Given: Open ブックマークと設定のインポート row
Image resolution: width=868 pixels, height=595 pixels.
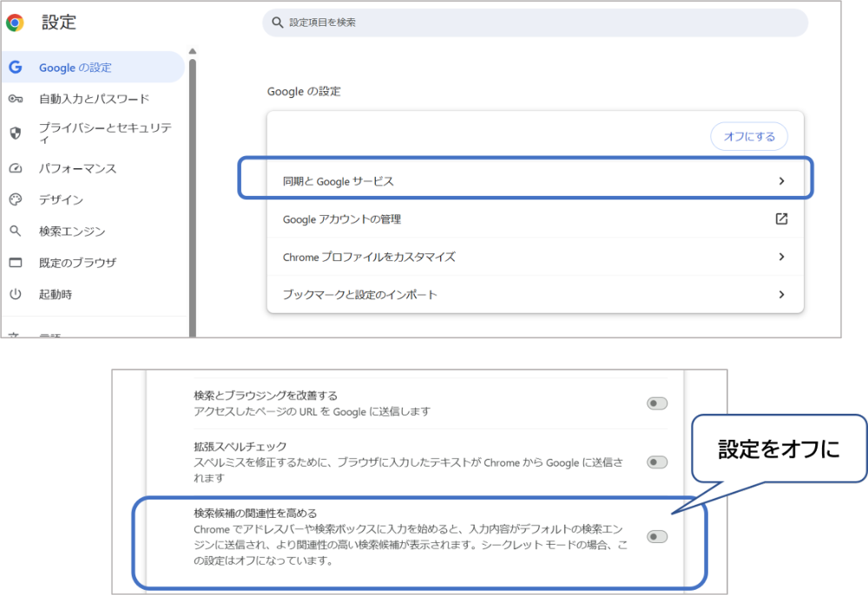Looking at the screenshot, I should point(536,294).
